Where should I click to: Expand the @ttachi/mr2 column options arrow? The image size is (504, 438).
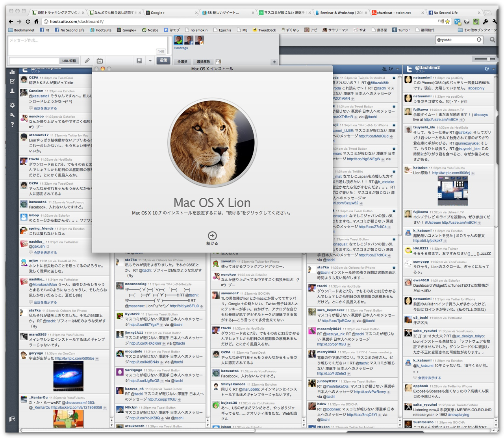click(494, 69)
